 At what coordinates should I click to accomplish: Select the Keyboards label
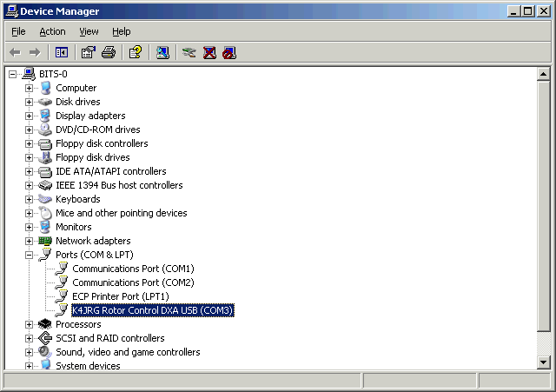[78, 199]
